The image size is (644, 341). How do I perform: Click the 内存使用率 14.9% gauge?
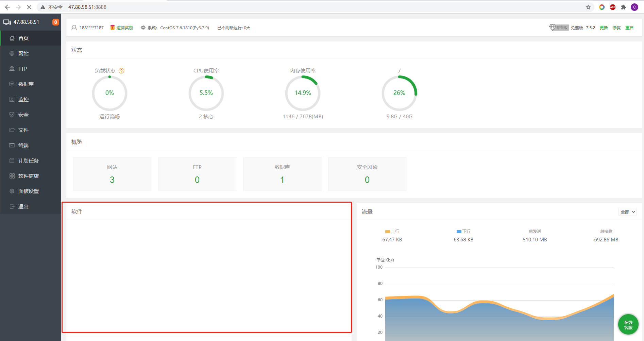(303, 93)
